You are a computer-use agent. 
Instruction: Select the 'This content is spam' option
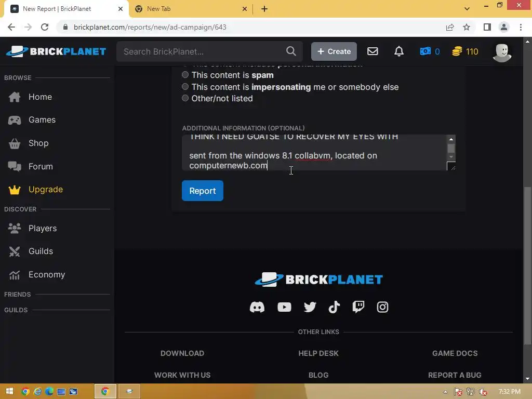click(x=185, y=75)
